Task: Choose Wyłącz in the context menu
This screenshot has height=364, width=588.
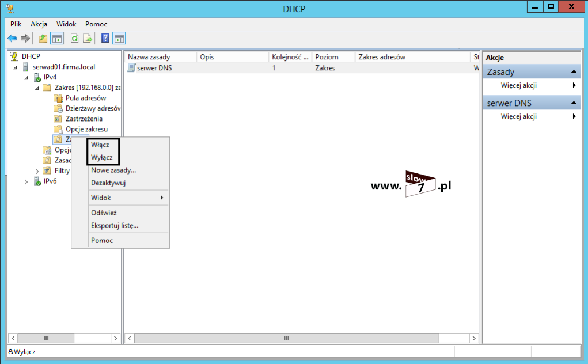Action: click(101, 158)
